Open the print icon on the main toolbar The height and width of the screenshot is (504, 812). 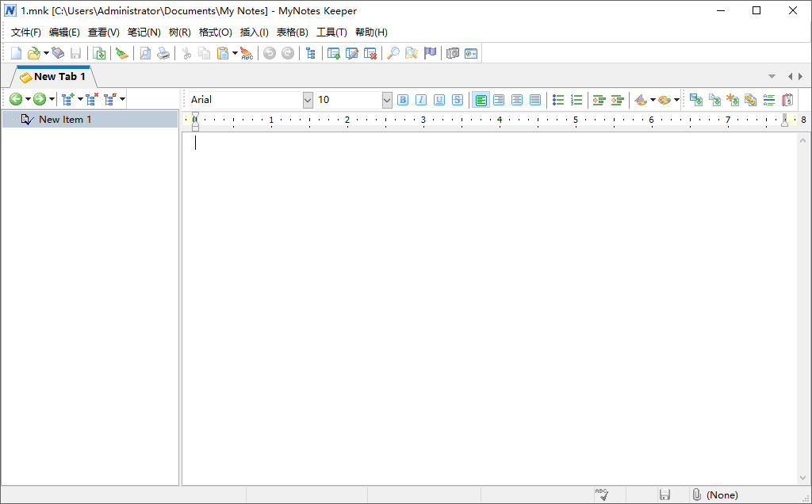point(164,52)
